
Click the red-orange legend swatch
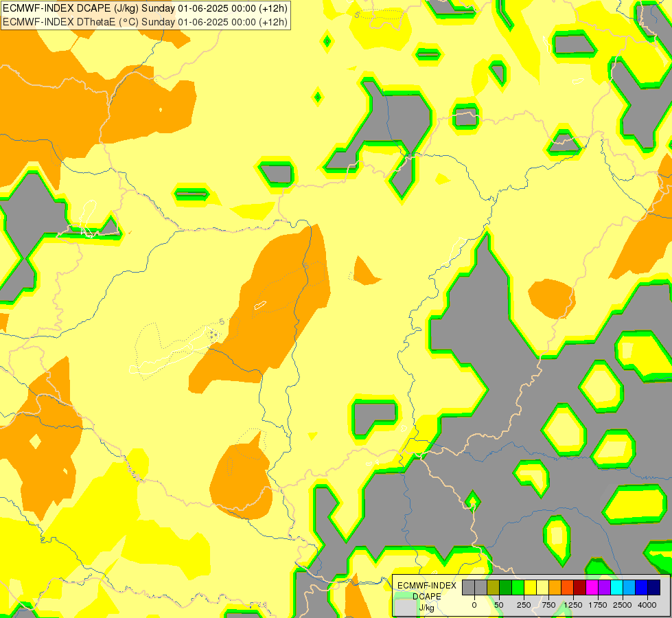(x=568, y=587)
